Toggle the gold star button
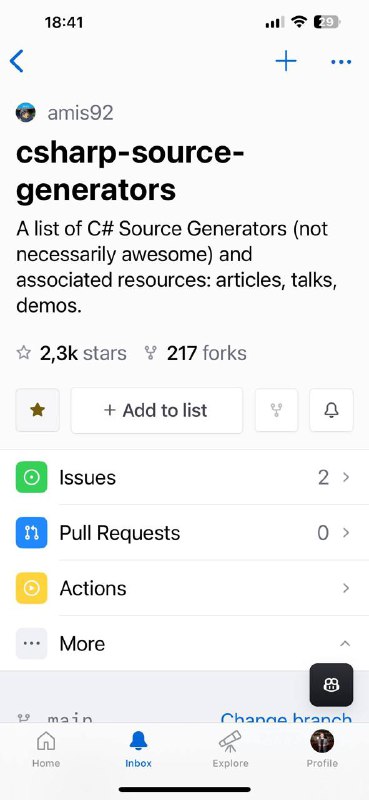This screenshot has width=369, height=800. tap(38, 410)
